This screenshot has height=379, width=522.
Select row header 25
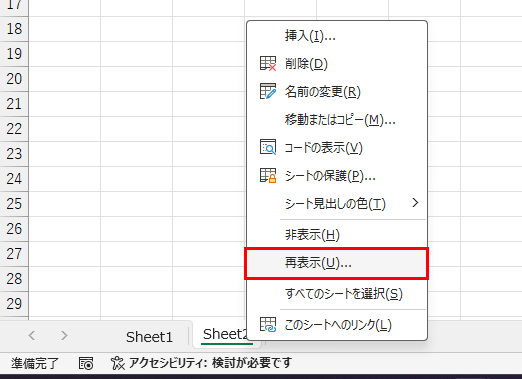pyautogui.click(x=14, y=204)
